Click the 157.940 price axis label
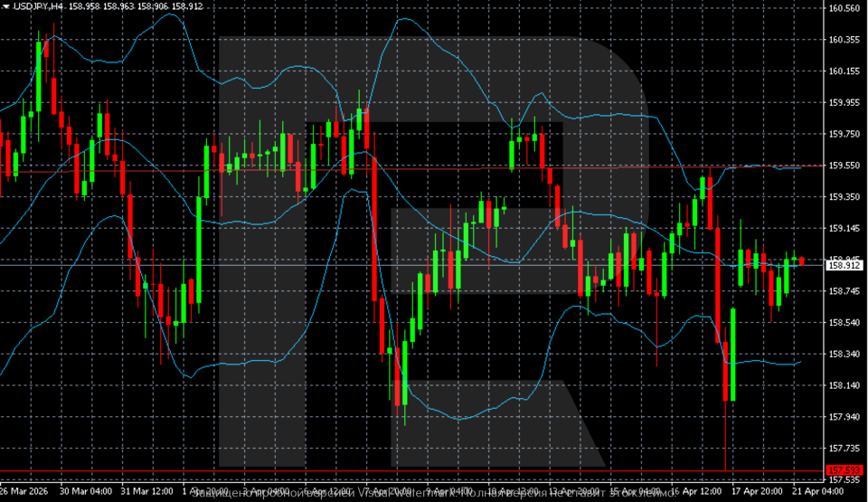 coord(844,417)
